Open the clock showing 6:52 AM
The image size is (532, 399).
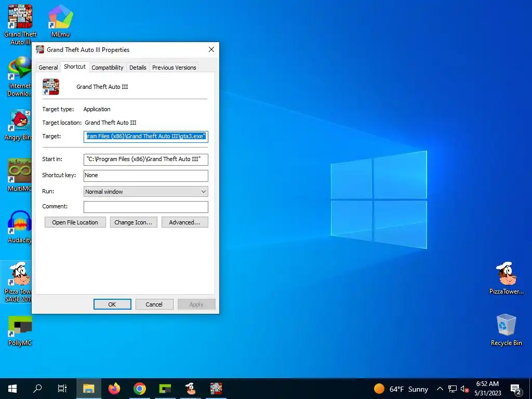point(487,389)
